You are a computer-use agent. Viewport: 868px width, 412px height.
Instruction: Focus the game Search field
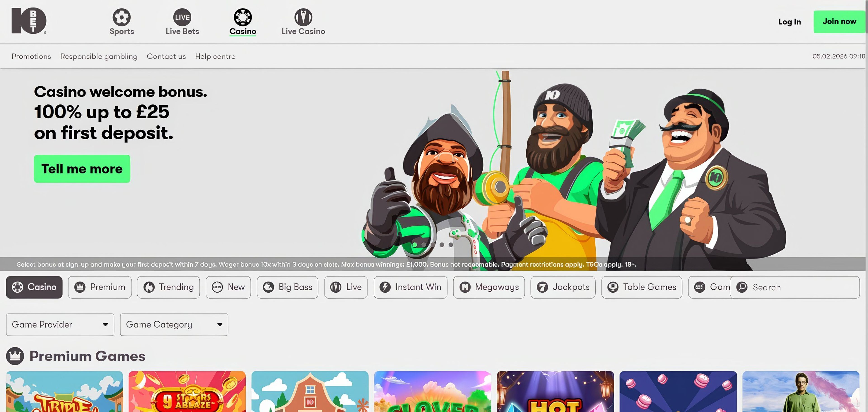click(795, 287)
